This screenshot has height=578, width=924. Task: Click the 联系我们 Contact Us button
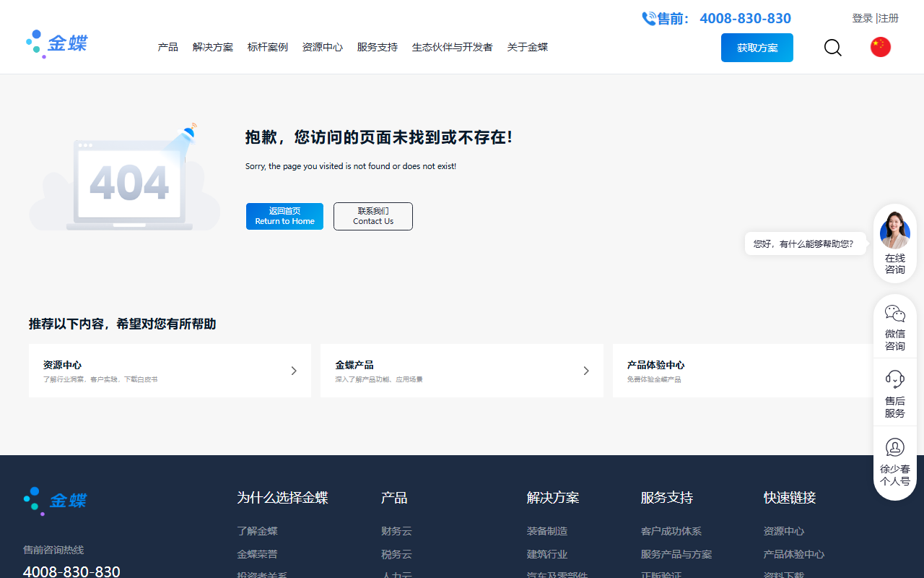pos(372,216)
